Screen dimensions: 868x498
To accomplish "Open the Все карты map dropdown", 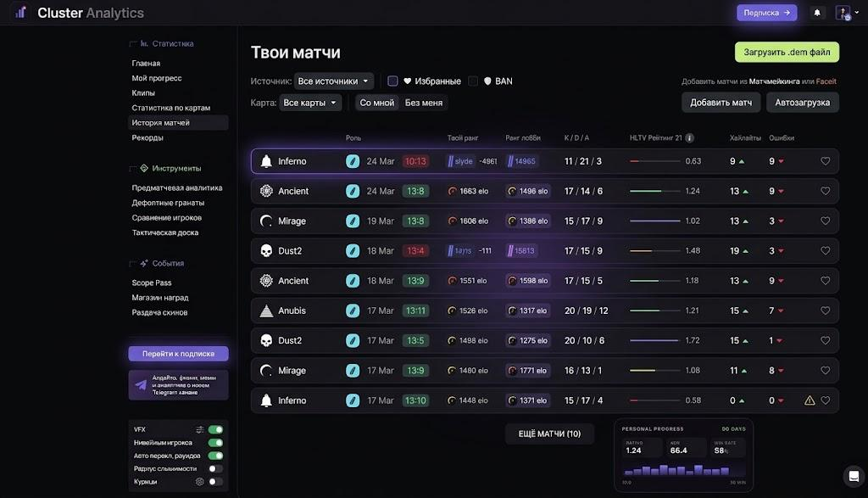I will point(310,103).
